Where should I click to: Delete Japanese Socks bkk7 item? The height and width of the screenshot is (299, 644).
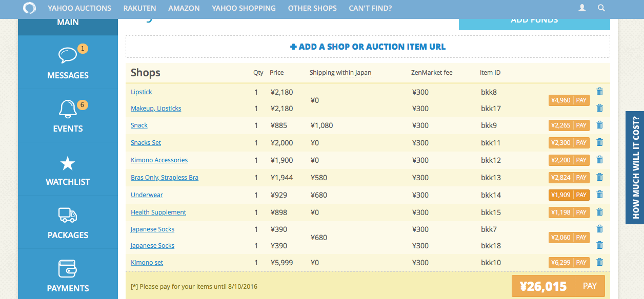coord(599,229)
